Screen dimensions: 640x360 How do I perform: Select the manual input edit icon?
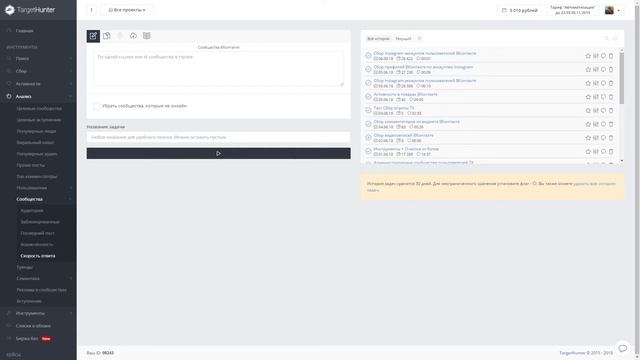[93, 36]
